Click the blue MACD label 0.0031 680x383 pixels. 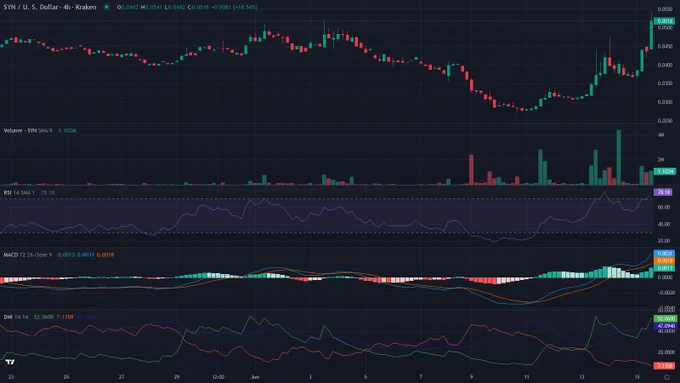(664, 253)
